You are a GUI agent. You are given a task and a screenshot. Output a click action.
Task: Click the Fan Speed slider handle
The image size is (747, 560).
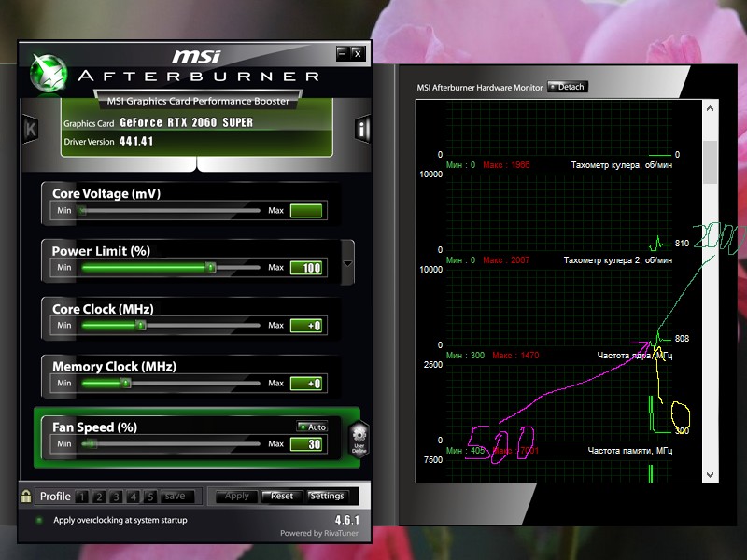(x=92, y=444)
